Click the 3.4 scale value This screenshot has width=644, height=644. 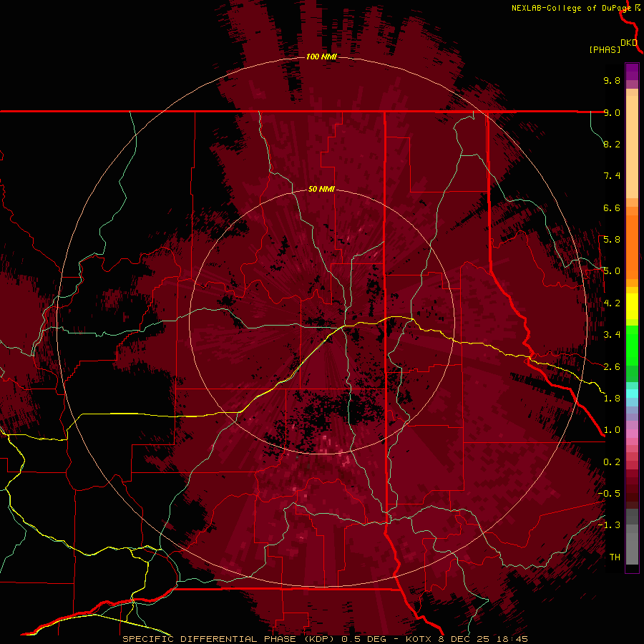click(x=612, y=335)
